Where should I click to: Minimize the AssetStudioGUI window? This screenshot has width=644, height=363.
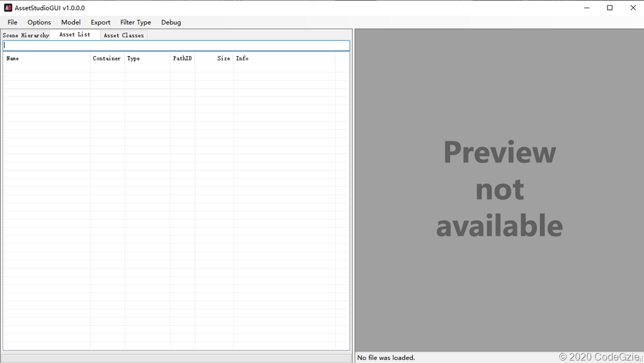pos(587,8)
